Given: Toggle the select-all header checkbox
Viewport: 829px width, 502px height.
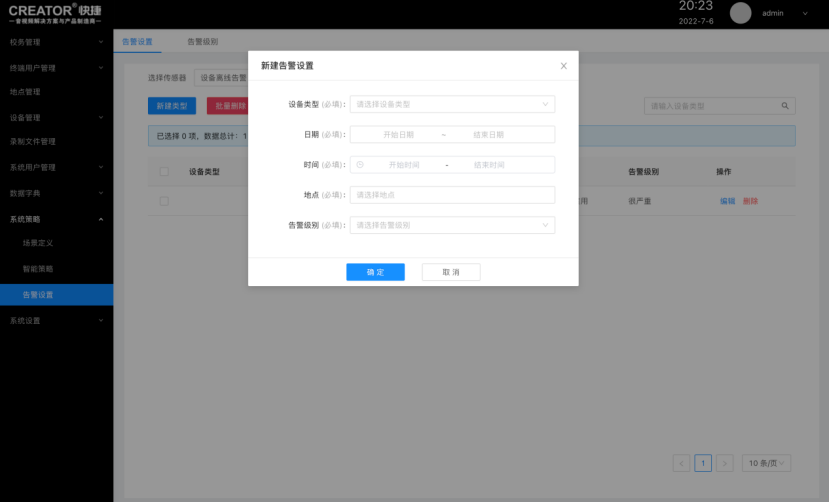Looking at the screenshot, I should tap(164, 171).
